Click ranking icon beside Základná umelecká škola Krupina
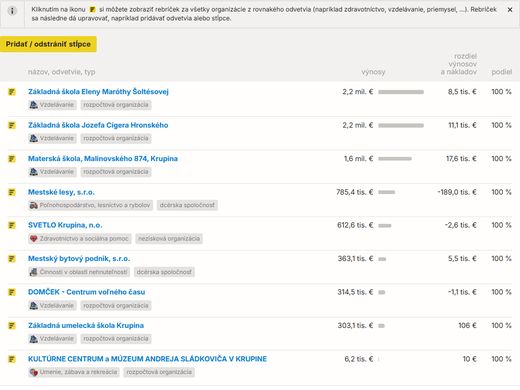Screen dimensions: 520x390 click(12, 326)
